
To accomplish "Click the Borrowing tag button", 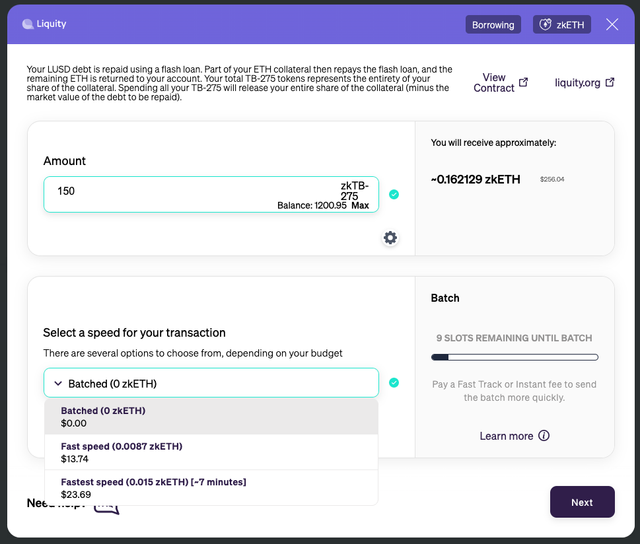I will pos(493,24).
